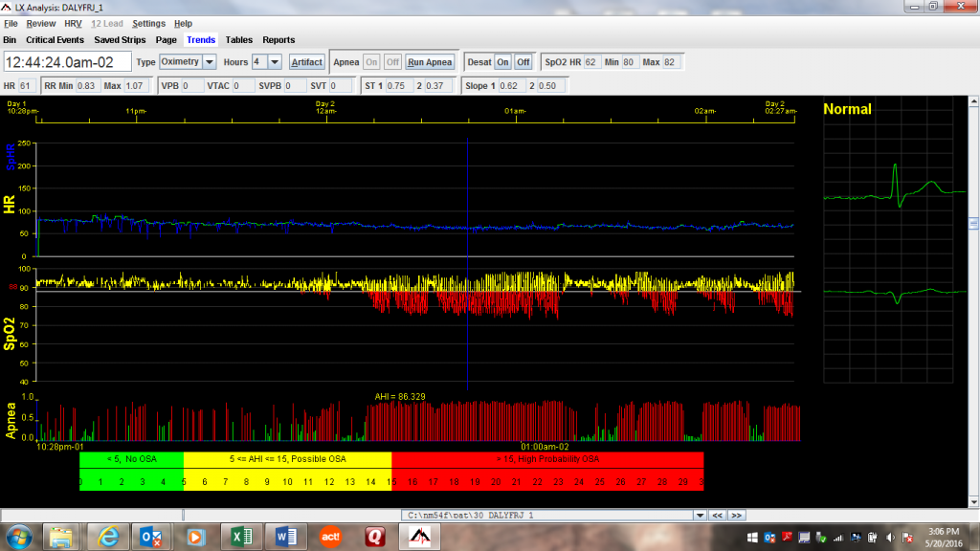Click the yellow Possible OSA scale section
The width and height of the screenshot is (980, 551).
tap(287, 471)
